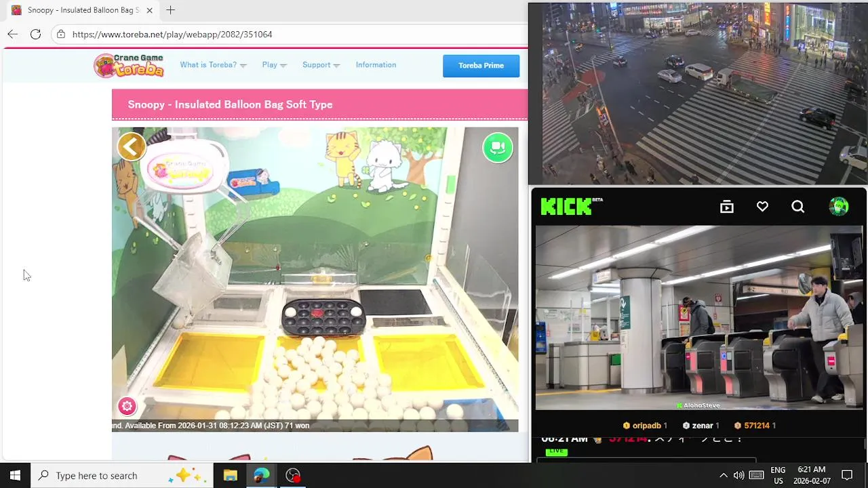868x488 pixels.
Task: Click the AlohaSteve watermark name
Action: [x=698, y=405]
